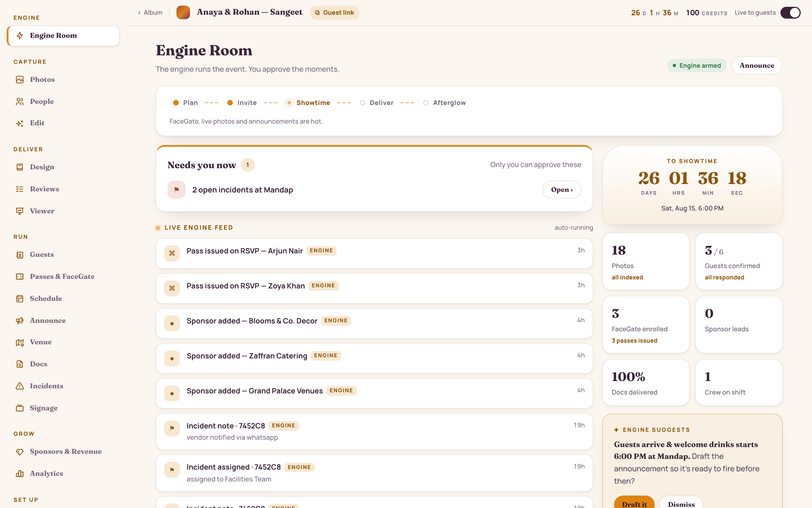Click the 'Sat, Aug 15, 6:00 PM' date
This screenshot has height=508, width=812.
click(692, 208)
